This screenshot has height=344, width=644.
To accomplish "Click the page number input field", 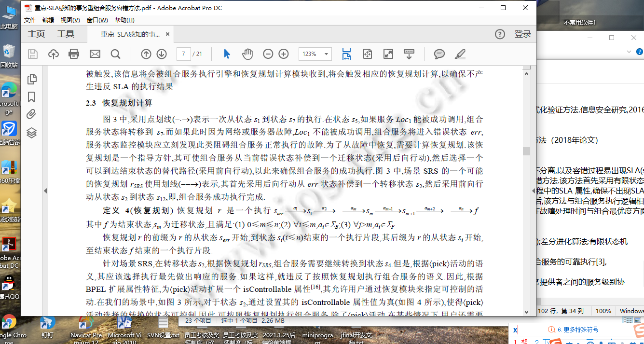I will tap(183, 54).
